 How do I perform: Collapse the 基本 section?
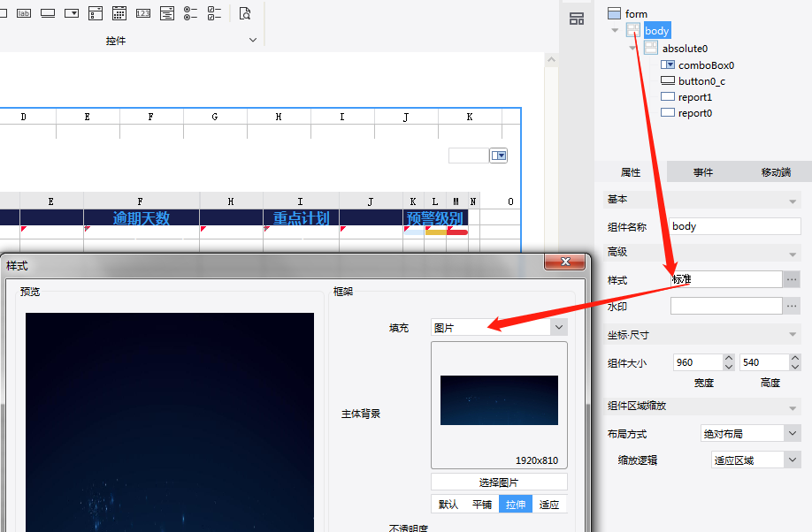click(793, 201)
